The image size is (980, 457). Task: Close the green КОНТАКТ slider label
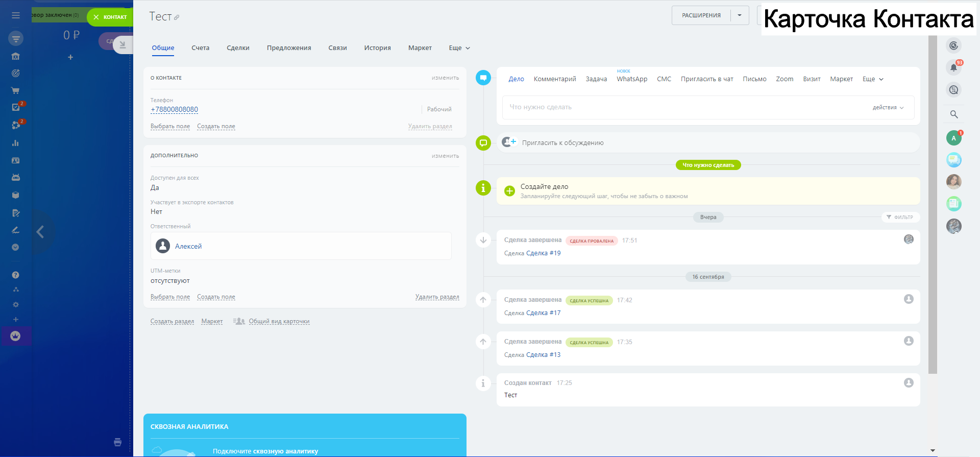point(96,17)
